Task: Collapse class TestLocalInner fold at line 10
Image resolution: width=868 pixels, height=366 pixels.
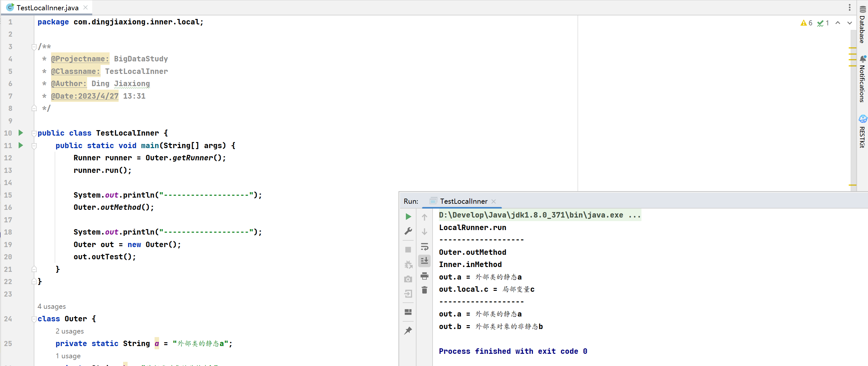Action: [x=34, y=133]
